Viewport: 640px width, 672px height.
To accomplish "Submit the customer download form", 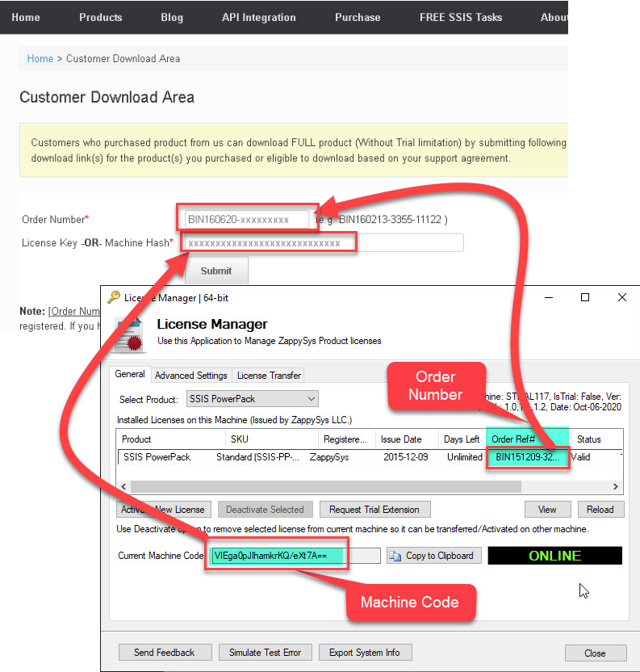I will pos(216,271).
